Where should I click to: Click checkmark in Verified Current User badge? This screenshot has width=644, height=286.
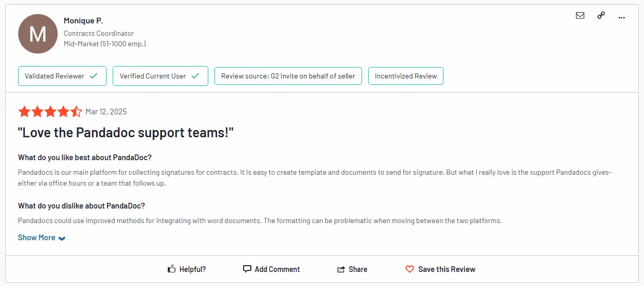195,76
